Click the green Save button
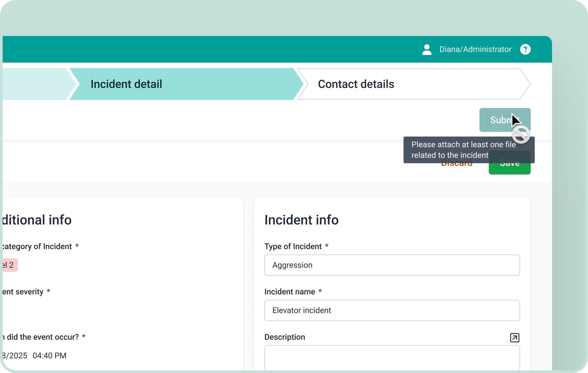This screenshot has height=373, width=588. point(509,168)
